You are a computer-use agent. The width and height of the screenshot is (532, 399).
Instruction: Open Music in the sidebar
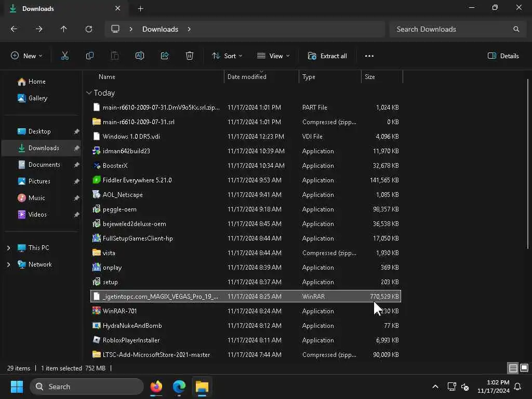(x=37, y=198)
